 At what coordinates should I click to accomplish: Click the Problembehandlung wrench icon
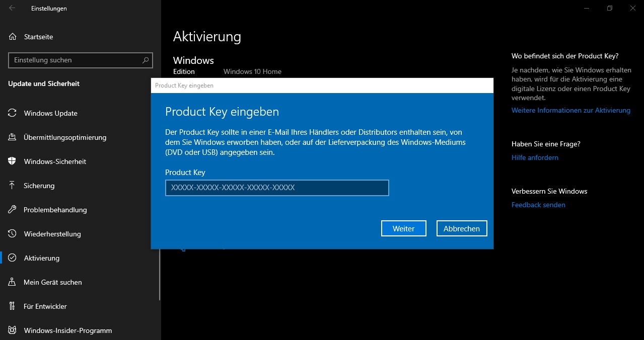(12, 210)
